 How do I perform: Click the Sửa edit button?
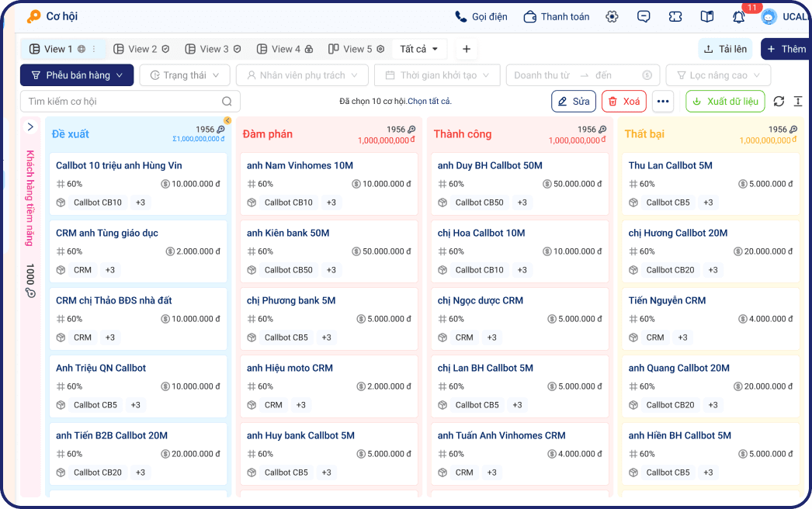pyautogui.click(x=573, y=101)
